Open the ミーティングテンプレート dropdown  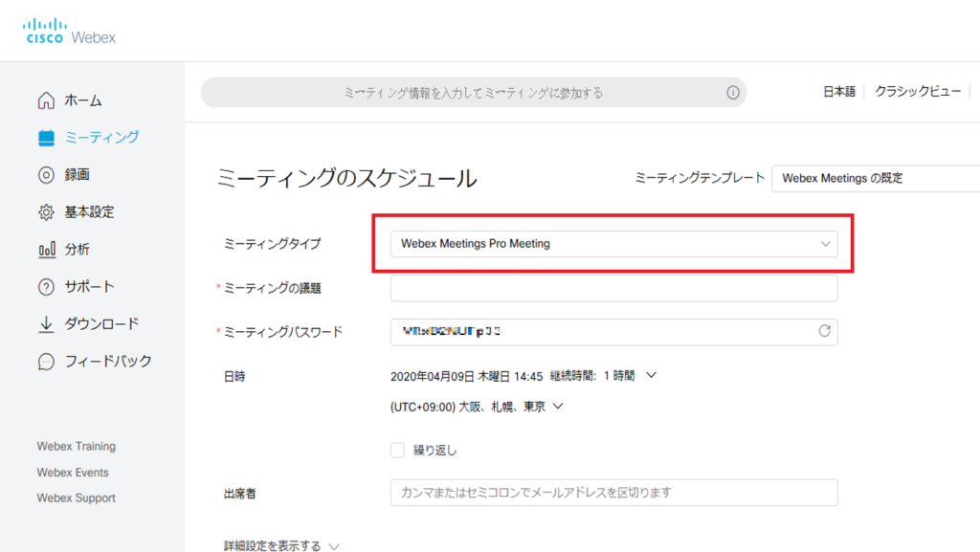pyautogui.click(x=877, y=179)
